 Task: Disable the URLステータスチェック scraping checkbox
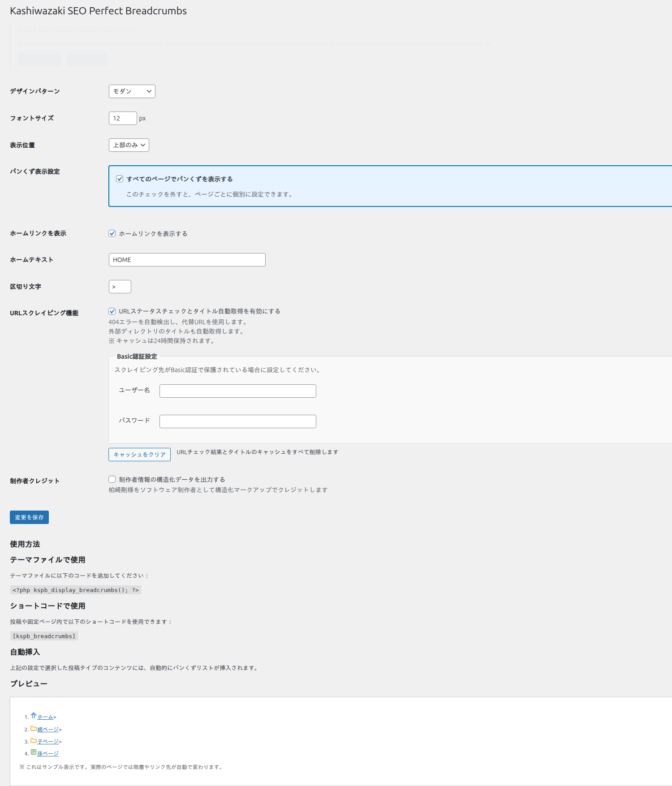112,311
